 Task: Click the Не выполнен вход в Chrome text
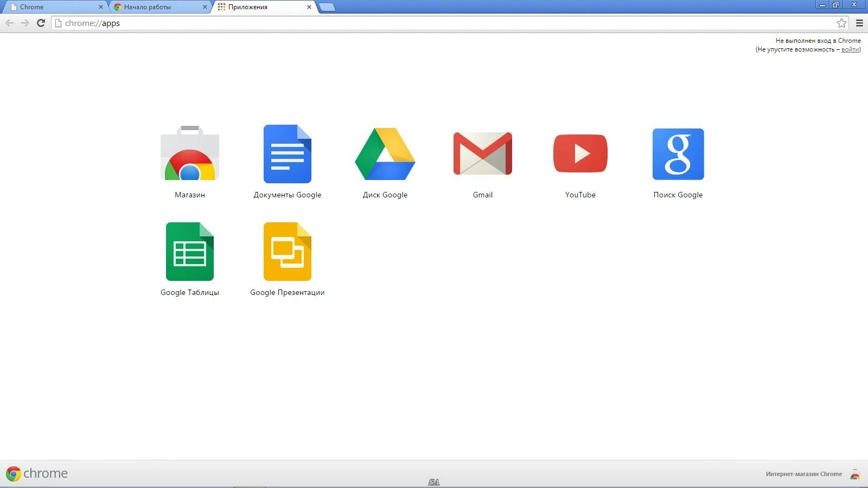pyautogui.click(x=818, y=41)
